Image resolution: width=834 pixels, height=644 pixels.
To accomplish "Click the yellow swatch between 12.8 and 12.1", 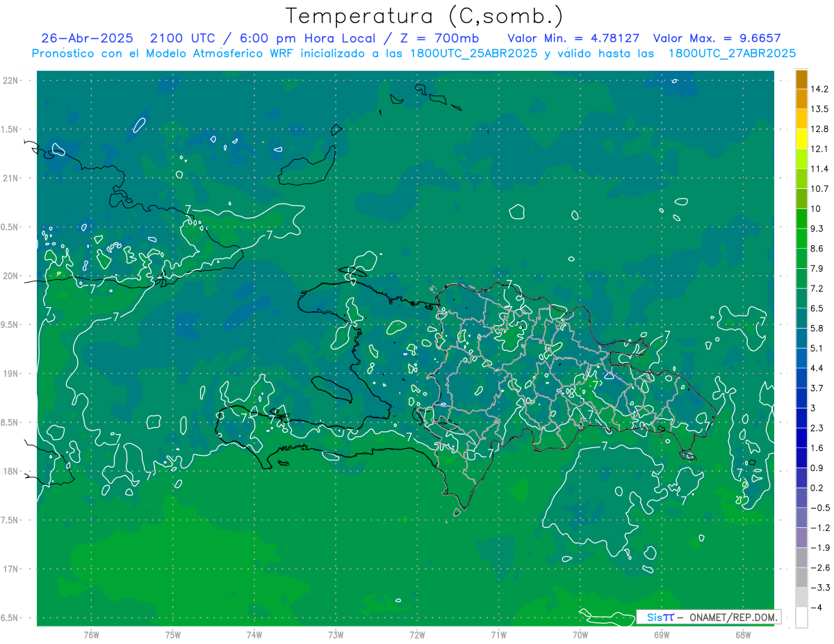I will 801,139.
